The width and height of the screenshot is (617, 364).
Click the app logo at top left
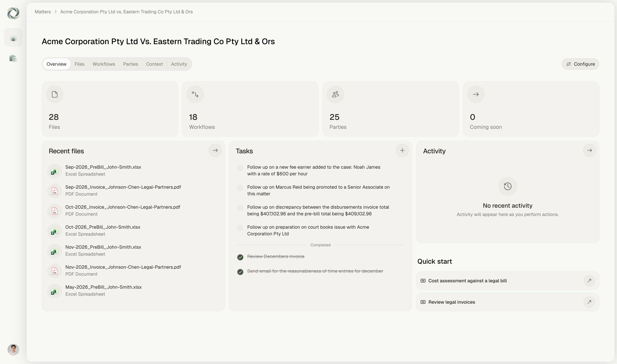13,13
